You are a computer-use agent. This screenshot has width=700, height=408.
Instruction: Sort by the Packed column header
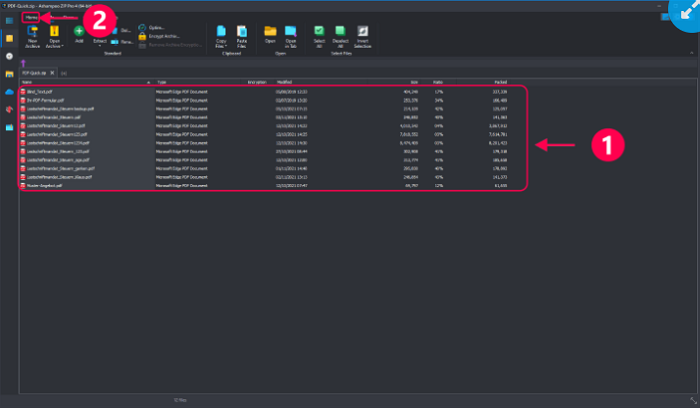500,82
